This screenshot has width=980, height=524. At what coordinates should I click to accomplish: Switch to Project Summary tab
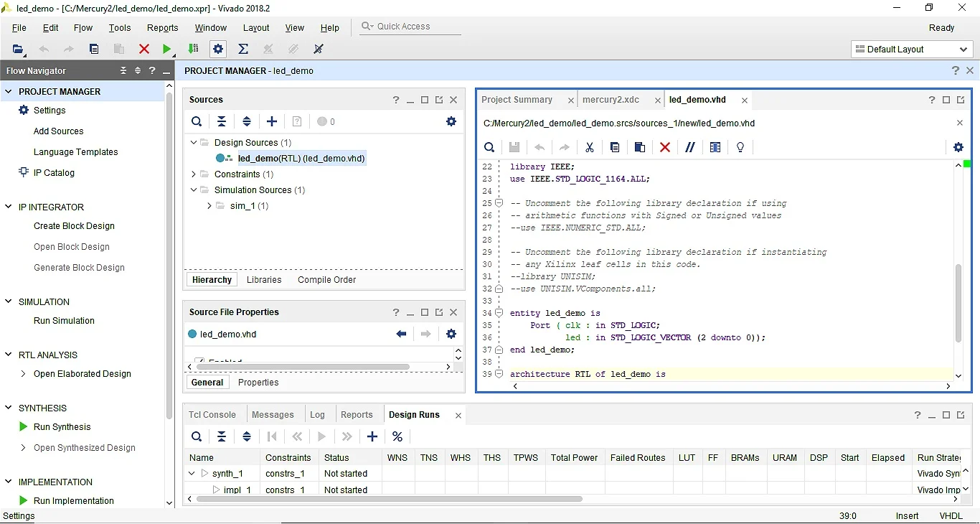coord(517,100)
